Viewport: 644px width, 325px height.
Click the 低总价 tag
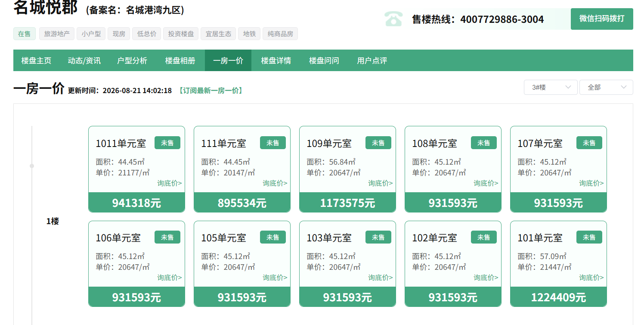[147, 34]
